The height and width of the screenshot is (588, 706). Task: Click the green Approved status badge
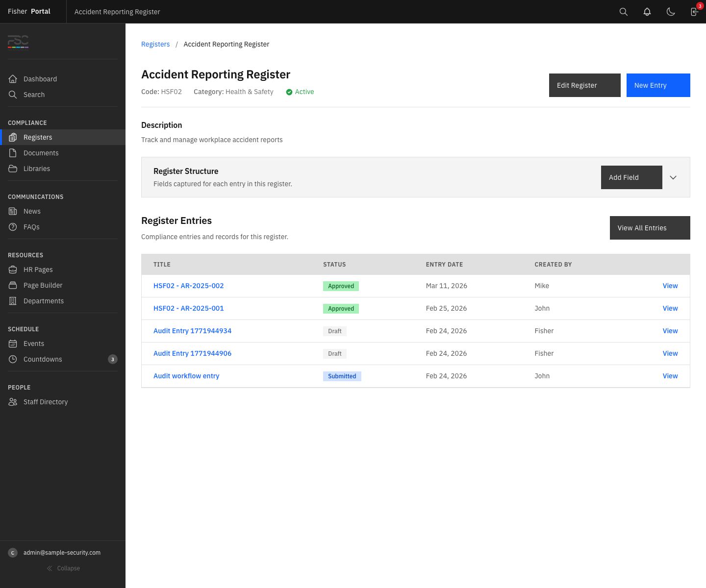tap(341, 286)
